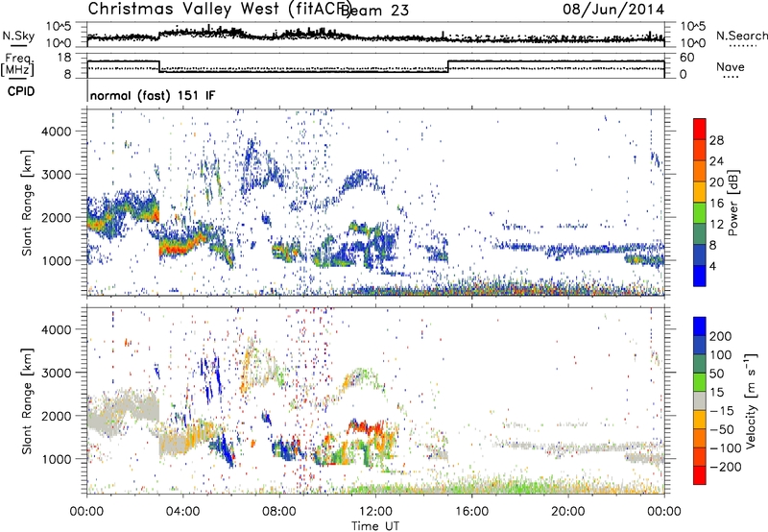Click the 'Power [dB]' colorbar label
This screenshot has height=532, width=768.
(732, 203)
